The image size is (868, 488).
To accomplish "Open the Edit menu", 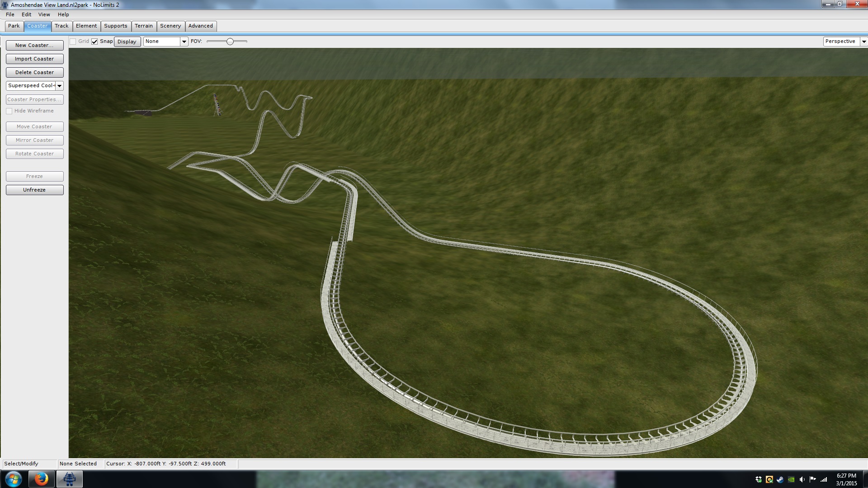I will pyautogui.click(x=26, y=14).
